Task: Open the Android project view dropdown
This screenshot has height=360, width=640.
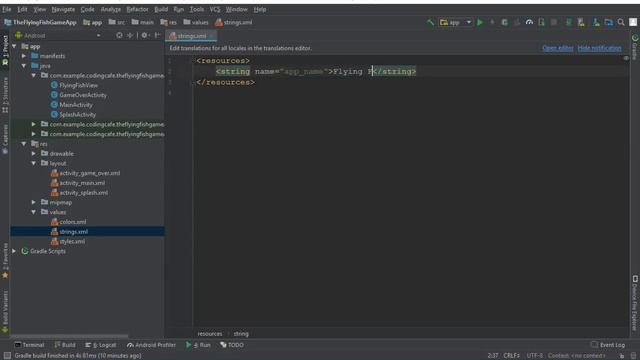Action: (x=58, y=36)
